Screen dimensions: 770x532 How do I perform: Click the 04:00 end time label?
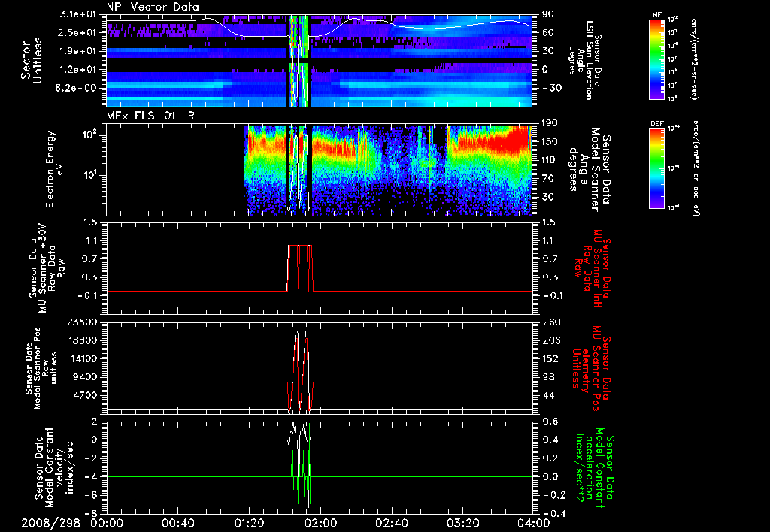pos(532,522)
